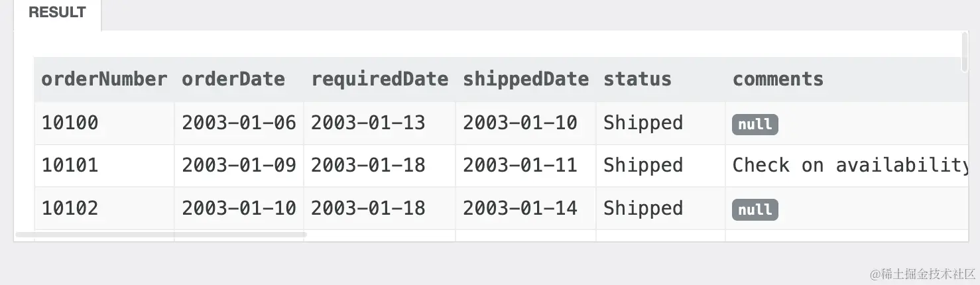This screenshot has width=980, height=285.
Task: Click order number 10102 cell
Action: coord(104,208)
